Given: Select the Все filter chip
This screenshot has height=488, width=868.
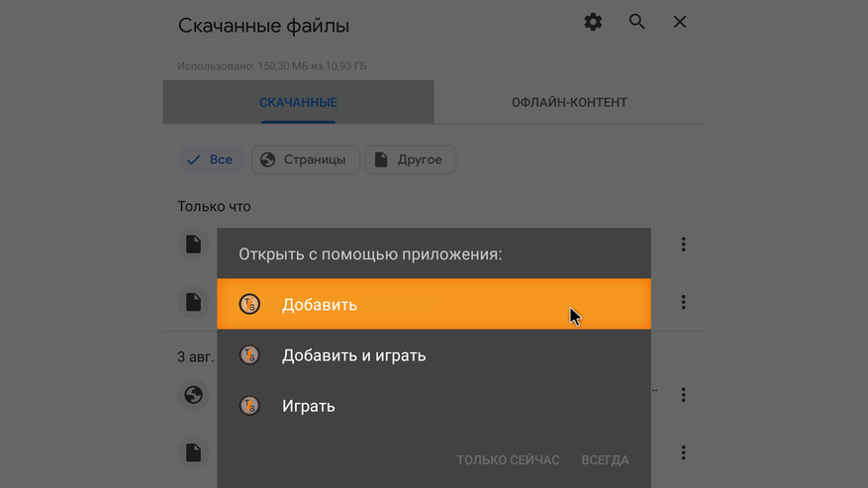Looking at the screenshot, I should click(x=211, y=159).
